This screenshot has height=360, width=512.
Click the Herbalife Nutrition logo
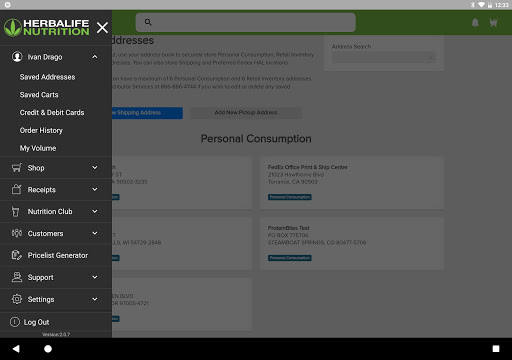click(47, 27)
